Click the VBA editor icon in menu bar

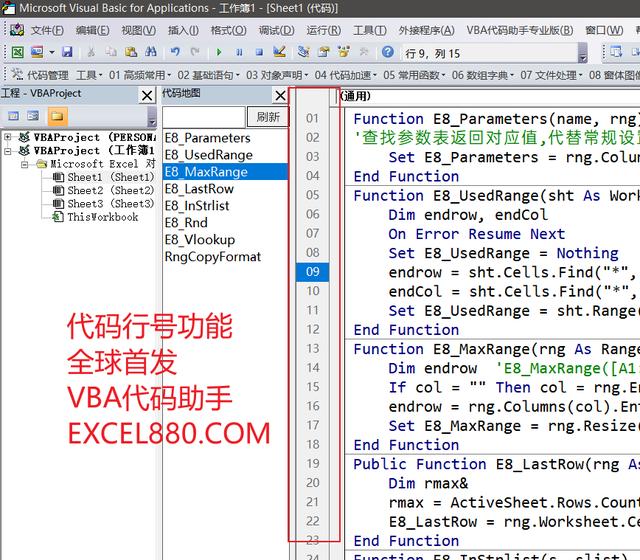pos(17,30)
